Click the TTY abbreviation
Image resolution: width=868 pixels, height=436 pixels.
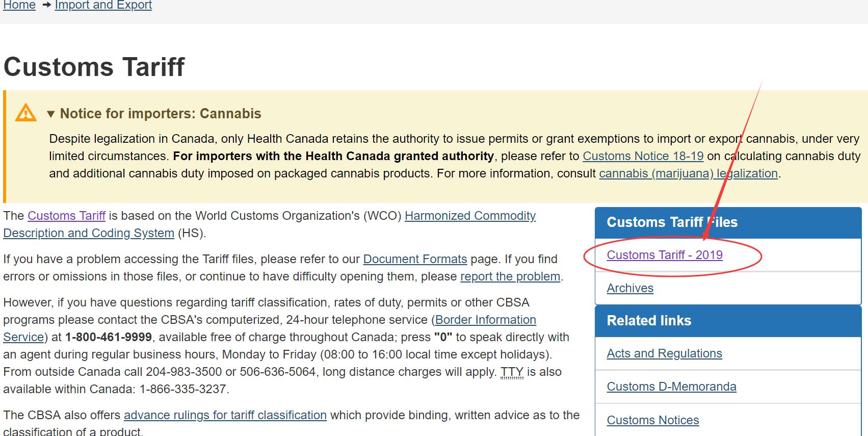click(x=512, y=372)
